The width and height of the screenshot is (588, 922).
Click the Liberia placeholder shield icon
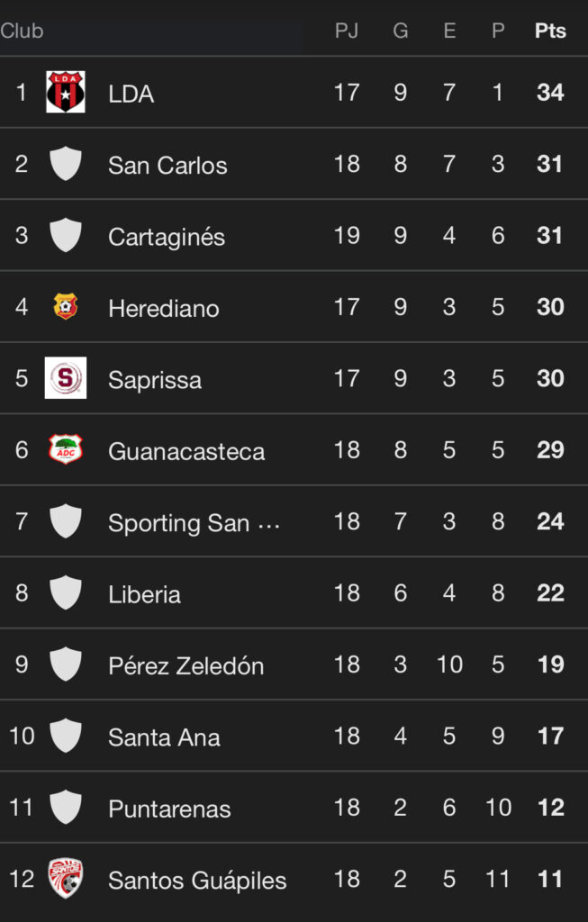pos(66,593)
